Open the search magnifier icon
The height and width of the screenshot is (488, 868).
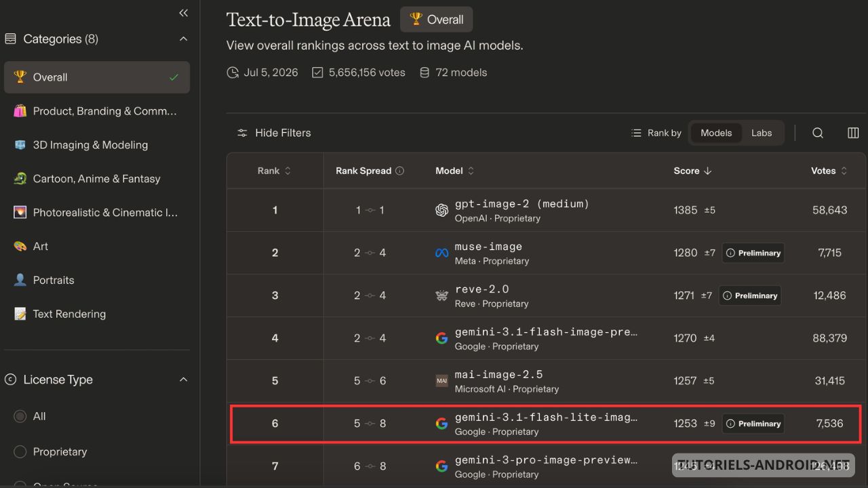click(818, 133)
